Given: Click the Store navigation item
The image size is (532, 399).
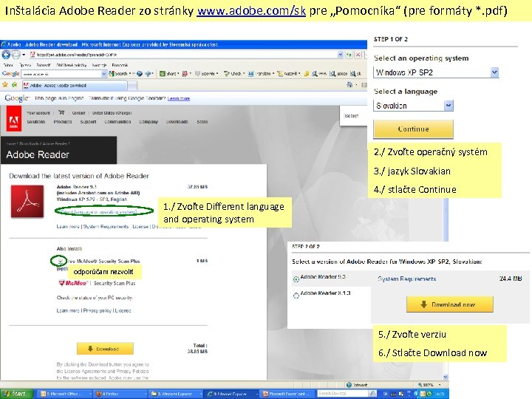Looking at the screenshot, I should pyautogui.click(x=202, y=121).
